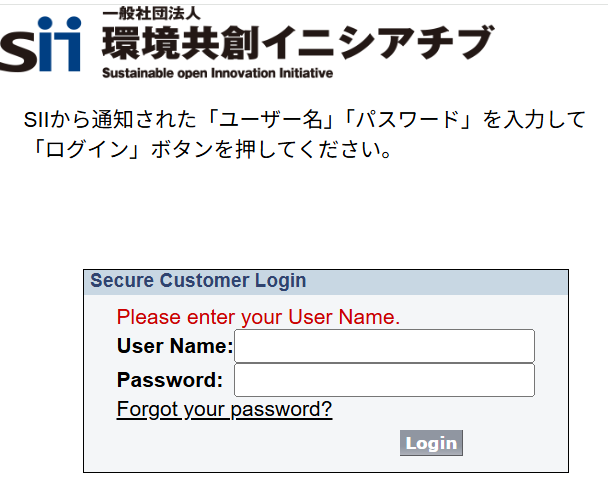The height and width of the screenshot is (491, 608).
Task: Click the Password: label
Action: (169, 380)
